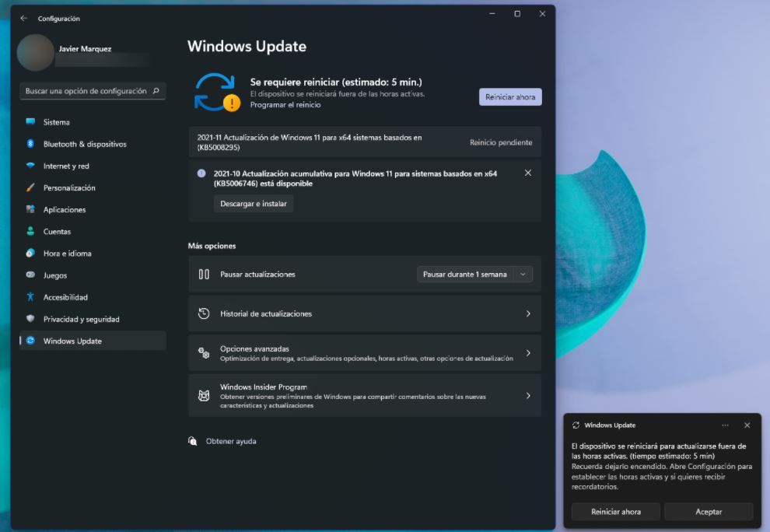Click 'Reiniciar ahora' in the notification
Screen dimensions: 770x532
click(x=616, y=511)
